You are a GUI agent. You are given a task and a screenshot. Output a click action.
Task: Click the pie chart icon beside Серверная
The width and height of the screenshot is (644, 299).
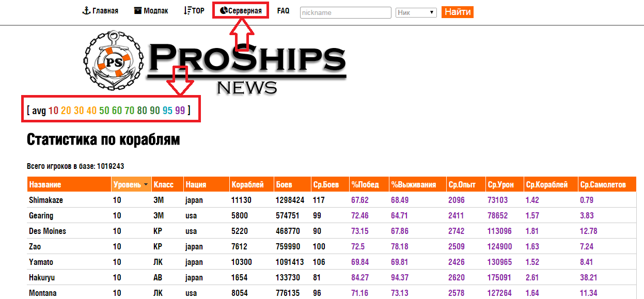tap(224, 11)
